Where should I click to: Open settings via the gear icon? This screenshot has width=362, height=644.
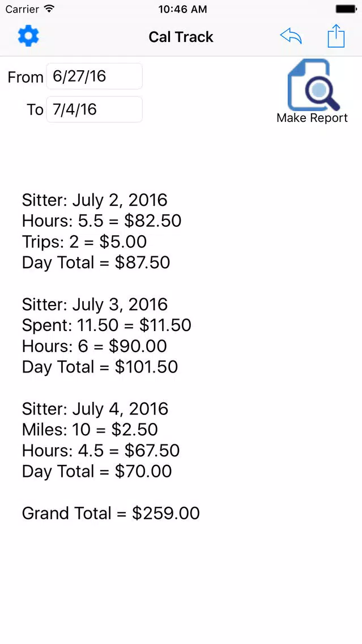pyautogui.click(x=28, y=36)
